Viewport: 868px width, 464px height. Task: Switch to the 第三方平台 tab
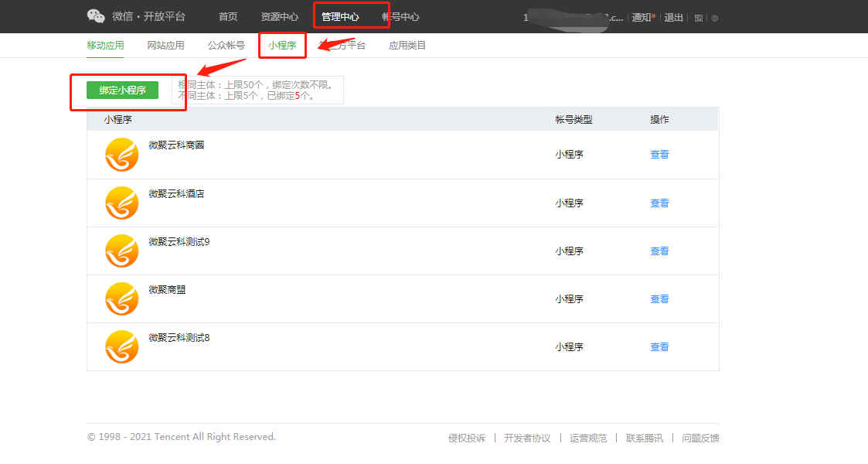point(342,46)
